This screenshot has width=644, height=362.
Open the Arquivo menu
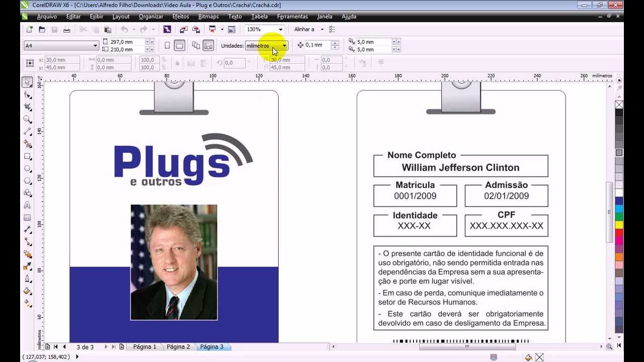pos(47,17)
